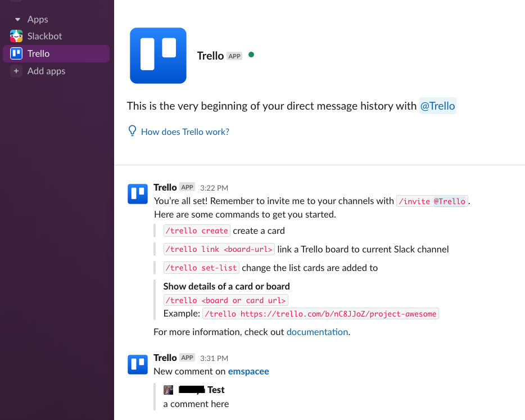This screenshot has width=525, height=420.
Task: Click APP badge on 3:22 PM message
Action: point(187,187)
